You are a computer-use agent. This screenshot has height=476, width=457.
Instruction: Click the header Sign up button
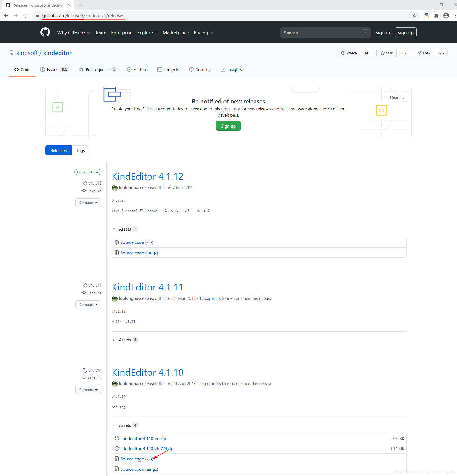coord(405,33)
